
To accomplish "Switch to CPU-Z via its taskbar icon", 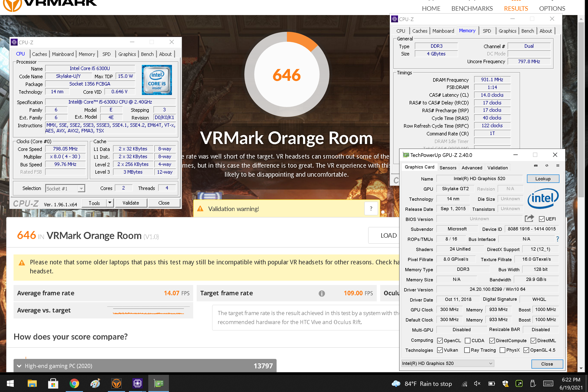I will [138, 383].
